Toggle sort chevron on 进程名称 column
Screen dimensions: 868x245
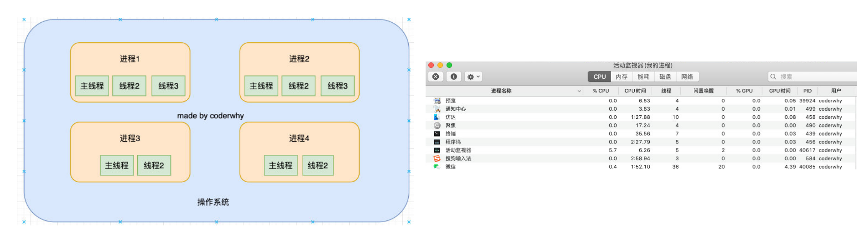(x=579, y=91)
